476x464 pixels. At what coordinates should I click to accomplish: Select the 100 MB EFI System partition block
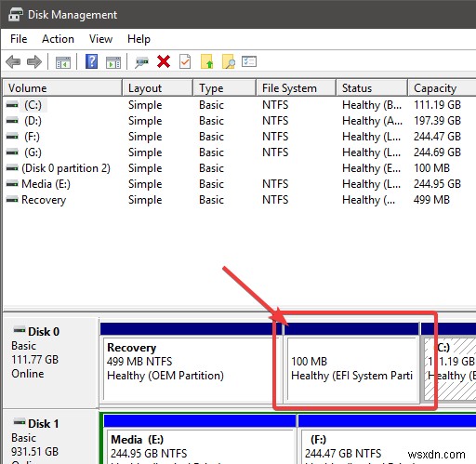pos(351,363)
